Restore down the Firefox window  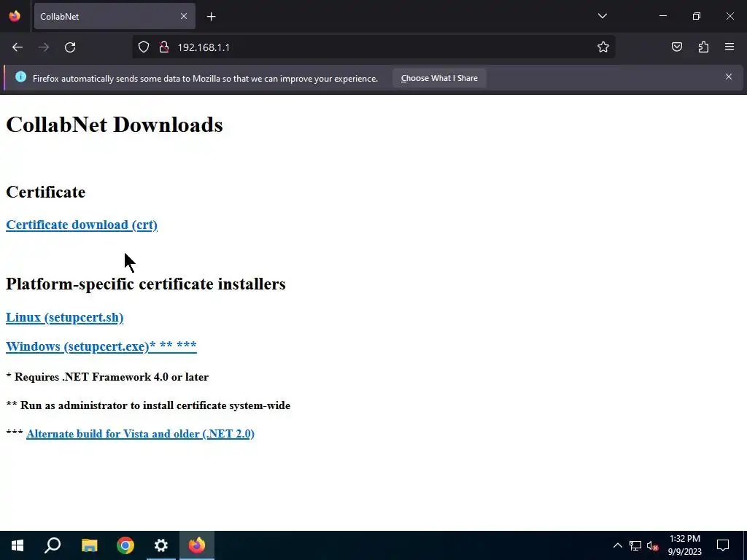(x=696, y=16)
